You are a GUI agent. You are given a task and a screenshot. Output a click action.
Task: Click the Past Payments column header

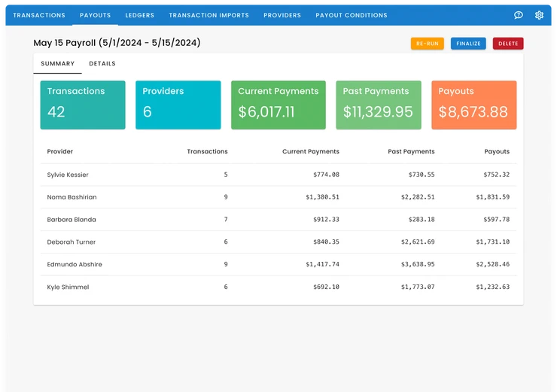click(411, 152)
